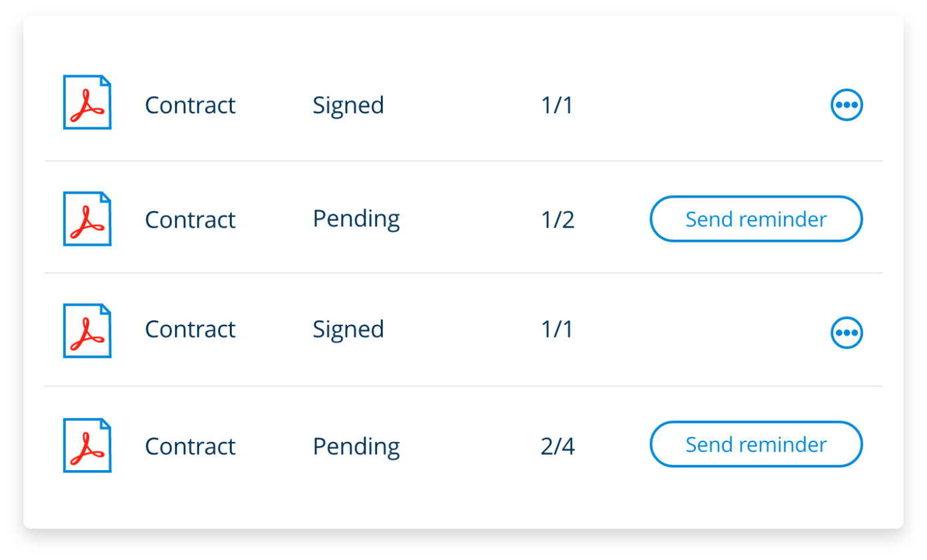Click the Contract name in the first row
The height and width of the screenshot is (560, 927).
(190, 105)
